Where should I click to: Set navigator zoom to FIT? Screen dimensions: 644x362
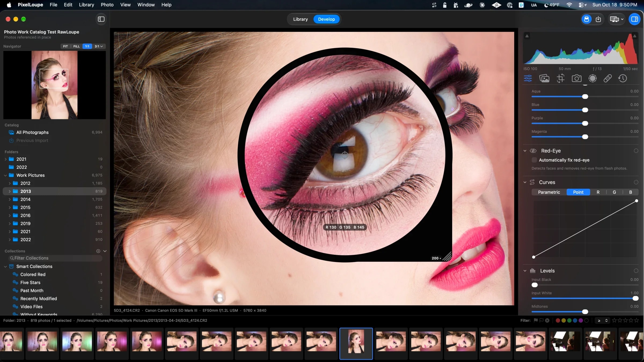click(x=65, y=46)
